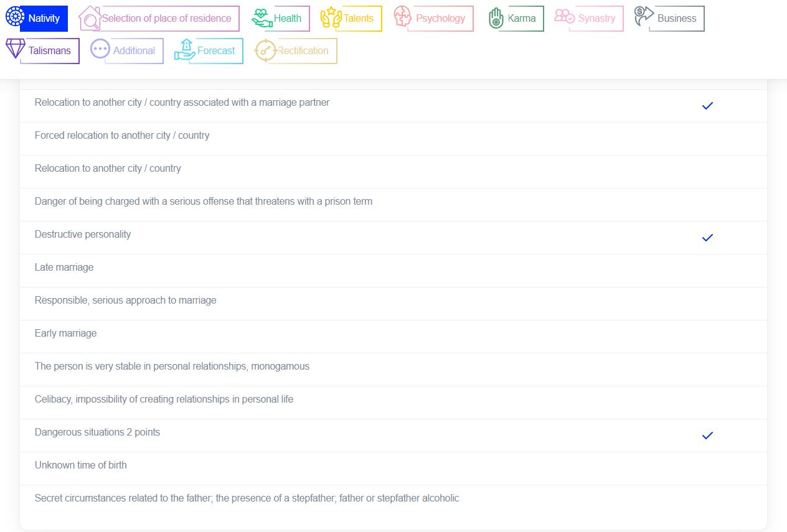Viewport: 787px width, 532px height.
Task: Click the Forecast hand-house icon
Action: point(185,50)
